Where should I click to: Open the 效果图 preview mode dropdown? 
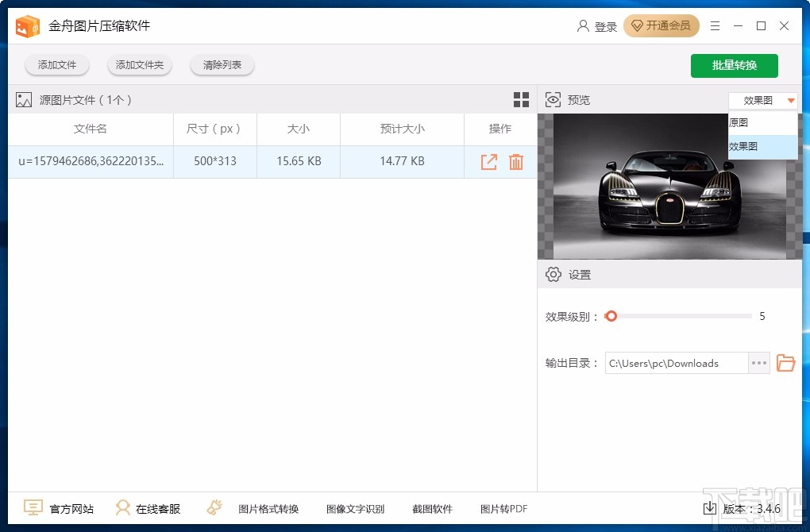[761, 100]
